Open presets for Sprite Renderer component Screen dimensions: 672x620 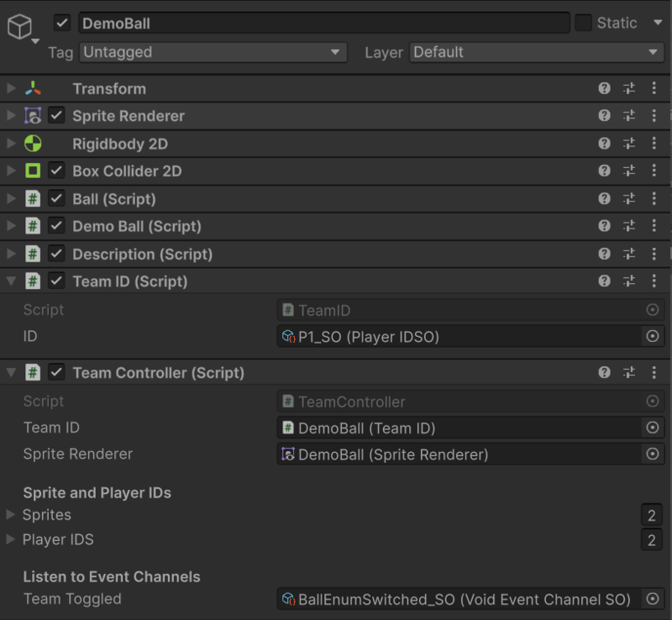coord(629,115)
